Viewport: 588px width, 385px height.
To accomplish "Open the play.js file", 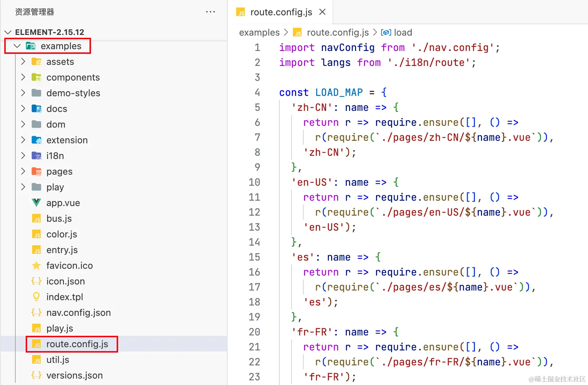I will click(60, 328).
